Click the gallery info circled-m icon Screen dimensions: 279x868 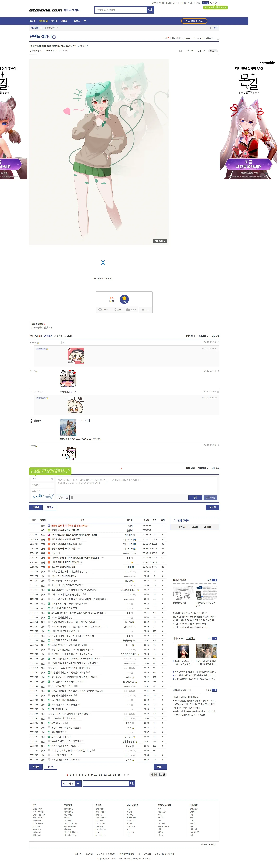click(x=54, y=37)
